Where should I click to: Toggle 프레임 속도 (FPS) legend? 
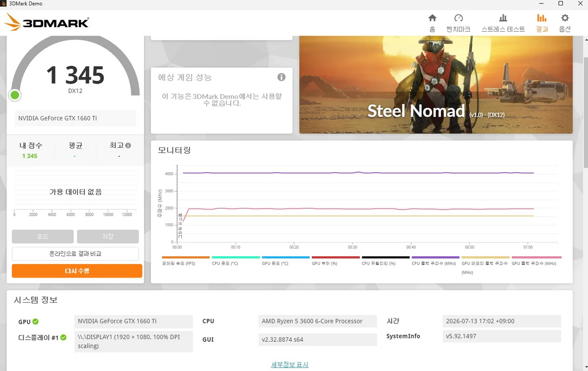point(186,261)
